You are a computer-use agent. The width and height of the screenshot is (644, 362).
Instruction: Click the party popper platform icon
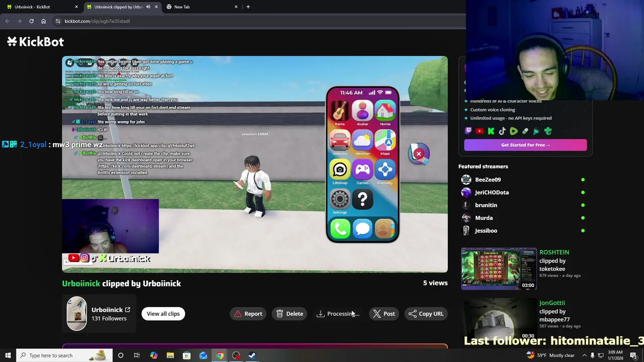pos(536,131)
